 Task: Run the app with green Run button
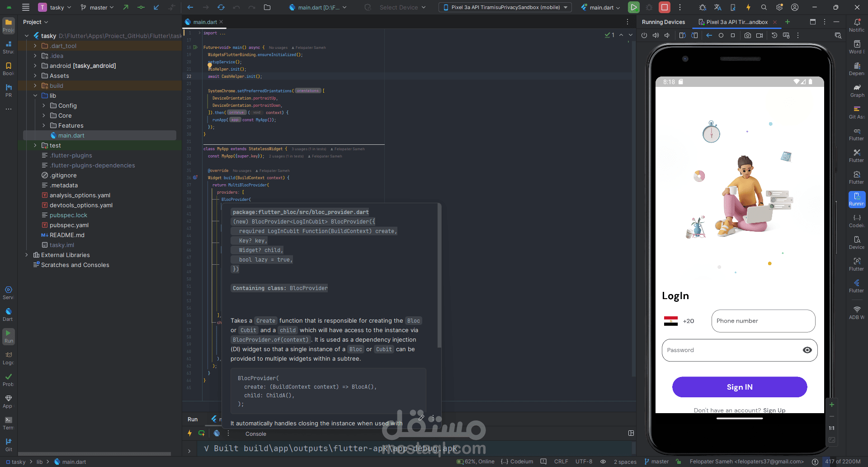[x=634, y=7]
